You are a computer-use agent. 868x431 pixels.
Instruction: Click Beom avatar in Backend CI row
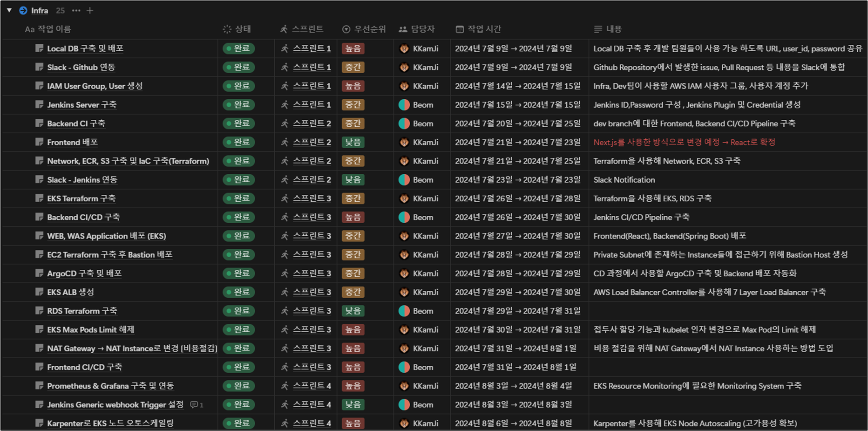(404, 123)
